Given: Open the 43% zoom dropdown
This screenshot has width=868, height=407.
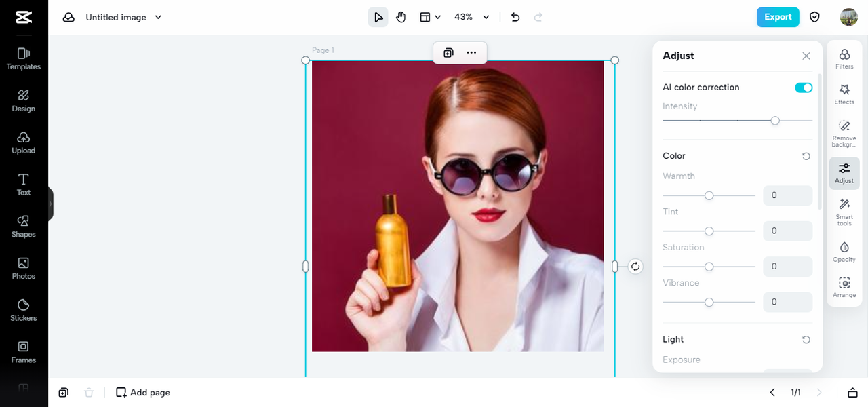Looking at the screenshot, I should 472,18.
